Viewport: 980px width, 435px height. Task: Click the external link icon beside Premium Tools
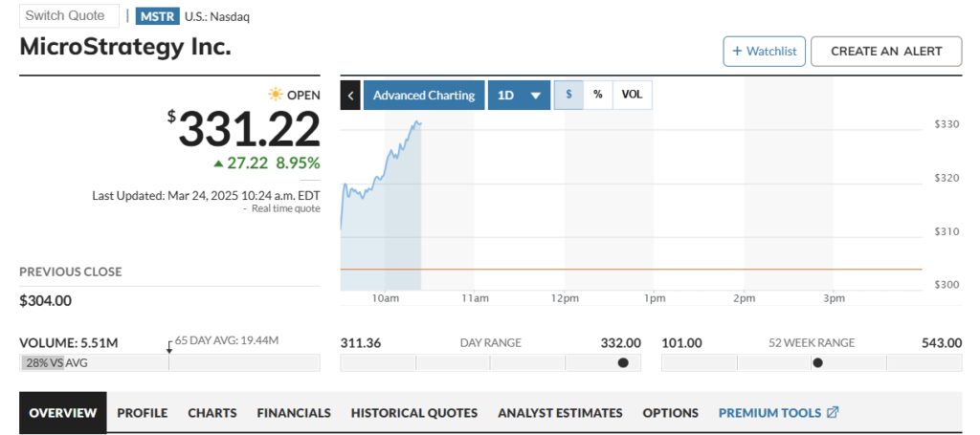pos(833,413)
